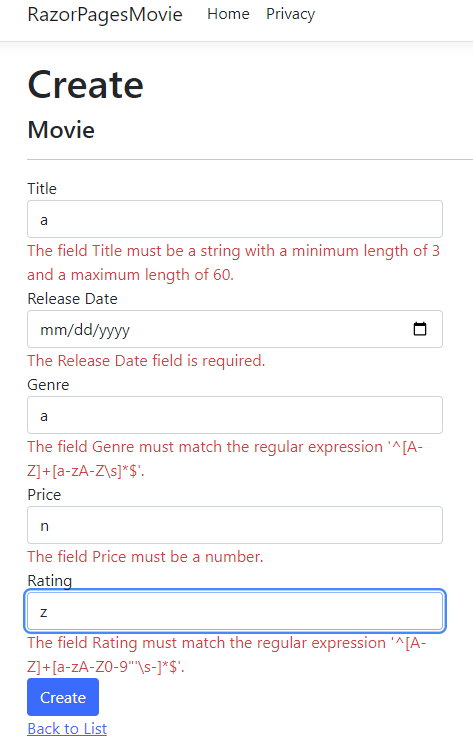Click inside the Rating input field
Image resolution: width=473 pixels, height=751 pixels.
click(x=235, y=611)
